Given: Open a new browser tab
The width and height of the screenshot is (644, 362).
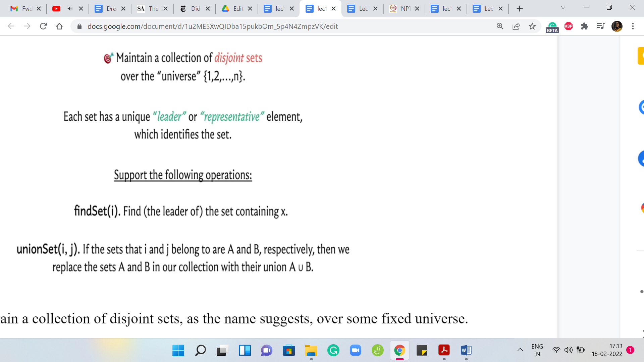Looking at the screenshot, I should click(x=520, y=9).
